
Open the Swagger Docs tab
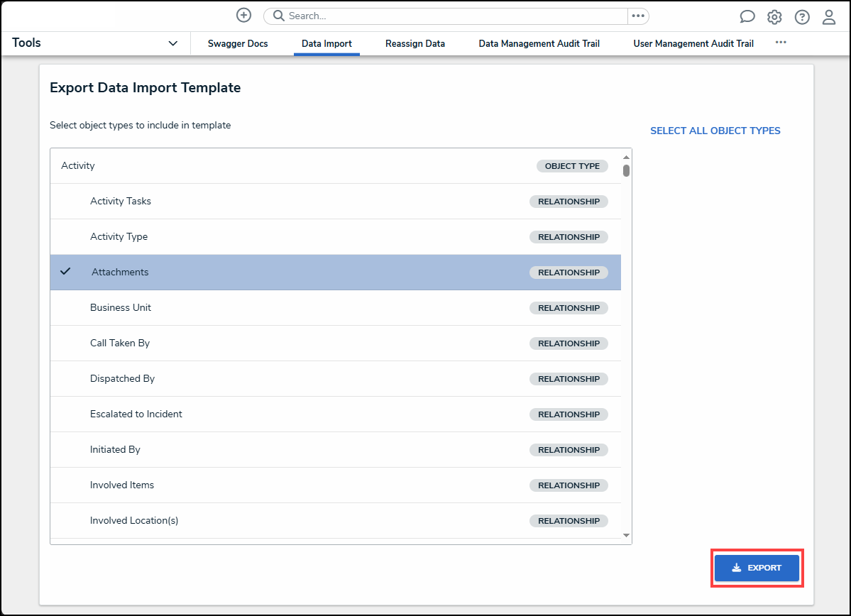[238, 43]
